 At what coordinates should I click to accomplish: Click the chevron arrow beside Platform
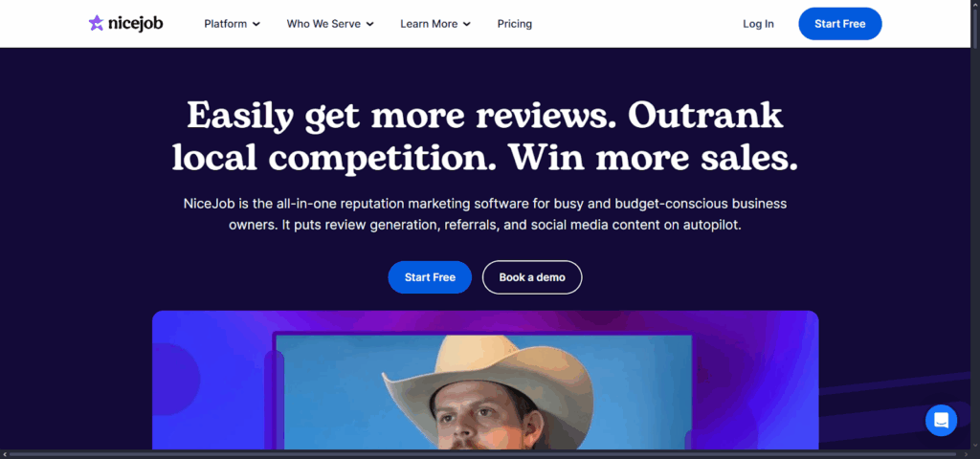[x=256, y=24]
